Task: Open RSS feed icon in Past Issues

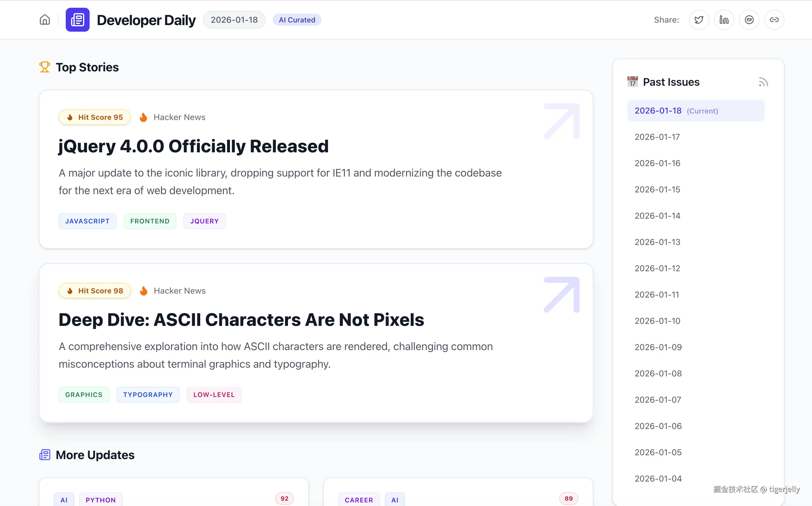Action: click(x=763, y=82)
